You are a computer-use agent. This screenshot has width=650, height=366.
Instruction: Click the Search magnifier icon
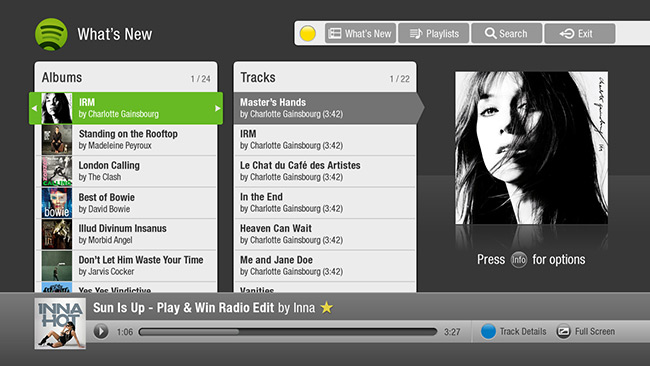point(490,34)
